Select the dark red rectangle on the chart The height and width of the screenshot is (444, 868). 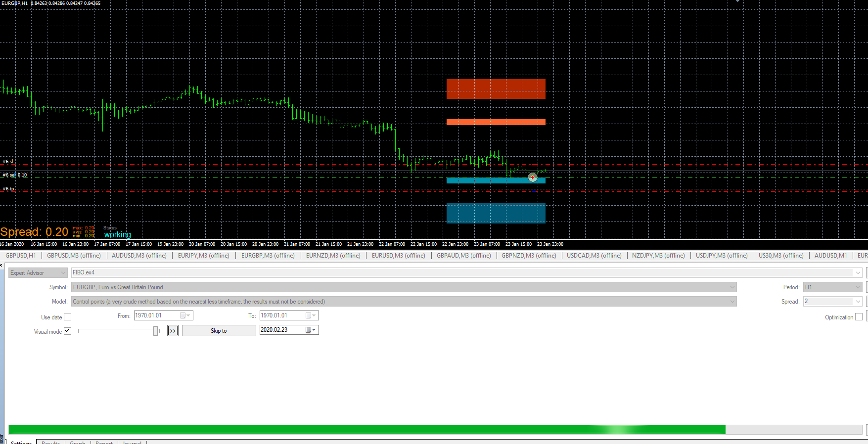(496, 89)
